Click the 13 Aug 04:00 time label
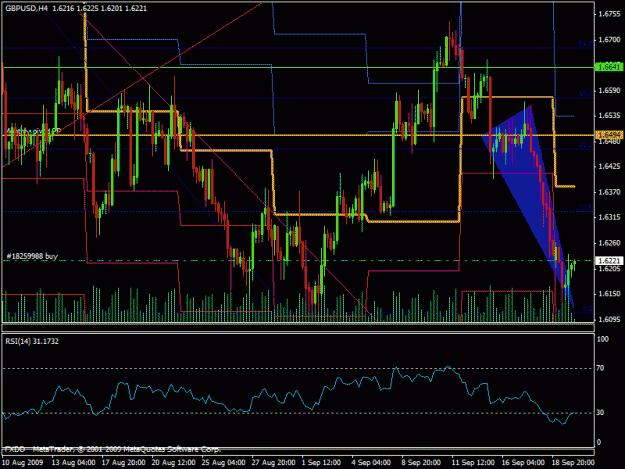This screenshot has height=469, width=625. point(74,463)
